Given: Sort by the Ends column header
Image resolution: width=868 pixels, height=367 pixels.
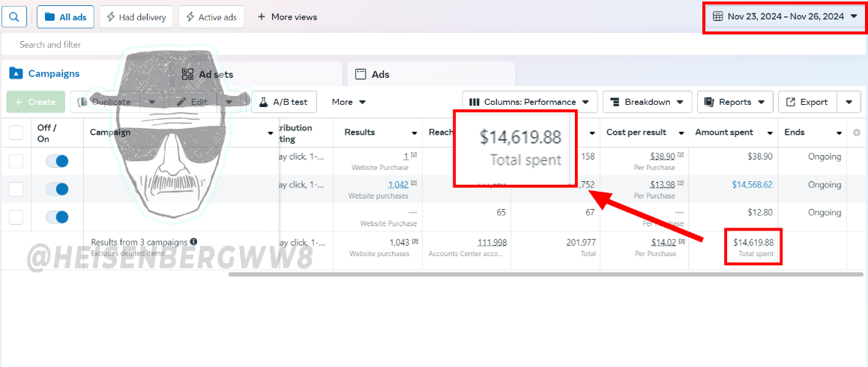Looking at the screenshot, I should (795, 133).
